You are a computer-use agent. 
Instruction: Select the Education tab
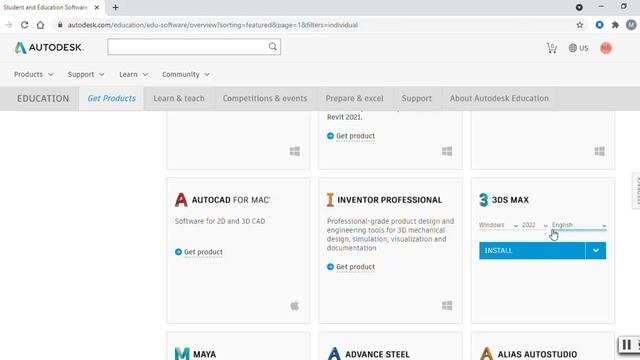click(43, 98)
